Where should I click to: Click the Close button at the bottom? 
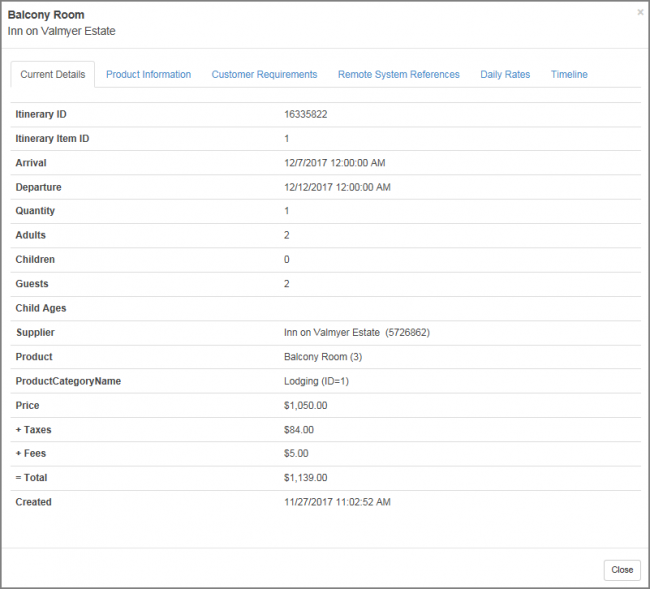(x=622, y=569)
